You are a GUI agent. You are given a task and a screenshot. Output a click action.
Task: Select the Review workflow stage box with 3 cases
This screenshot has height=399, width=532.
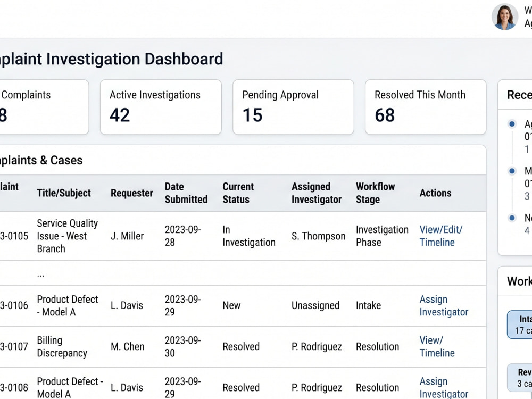click(x=519, y=377)
